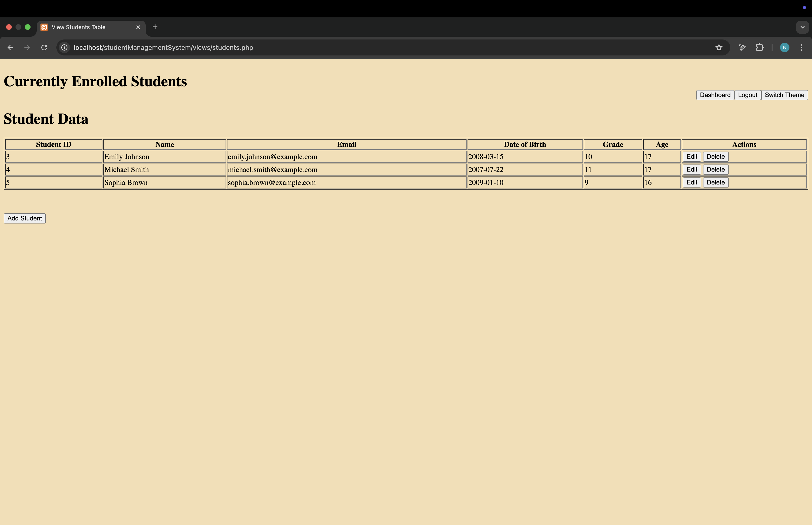Expand the tab search dropdown arrow

click(x=802, y=27)
